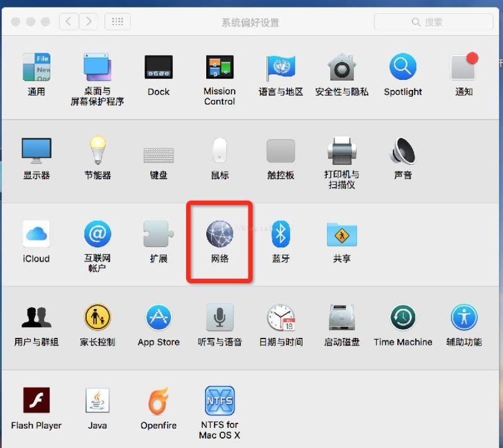Open the Network (网络) preferences pane
Image resolution: width=503 pixels, height=448 pixels.
pyautogui.click(x=219, y=237)
